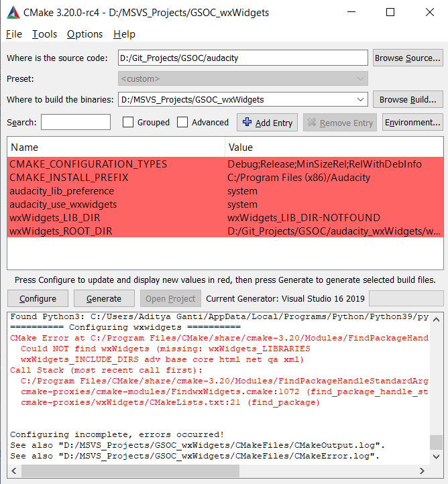Click the Name column header
Screen dimensions: 448x484
coord(116,147)
